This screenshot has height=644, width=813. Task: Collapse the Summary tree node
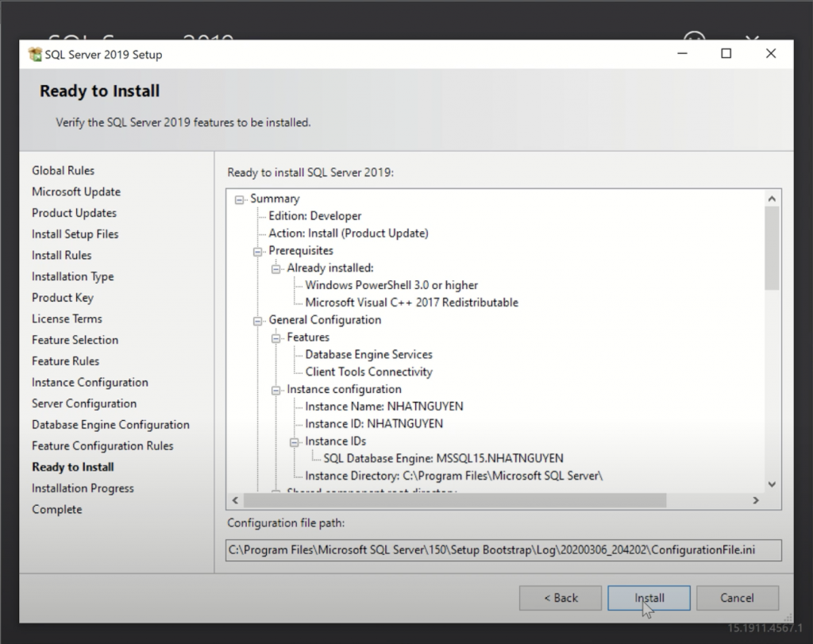click(x=239, y=199)
